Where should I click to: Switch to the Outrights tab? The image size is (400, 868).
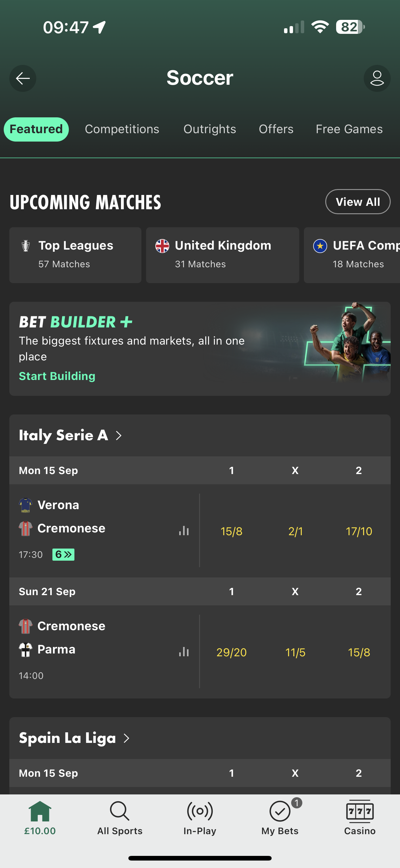pyautogui.click(x=209, y=129)
